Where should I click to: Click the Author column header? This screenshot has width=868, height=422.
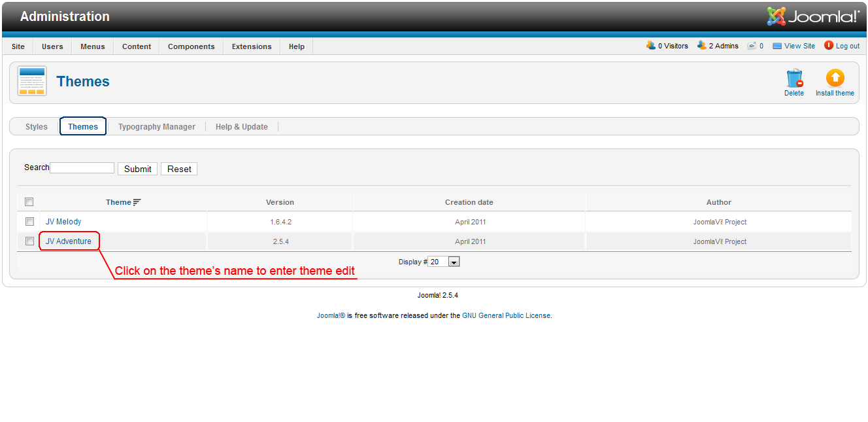(x=719, y=202)
